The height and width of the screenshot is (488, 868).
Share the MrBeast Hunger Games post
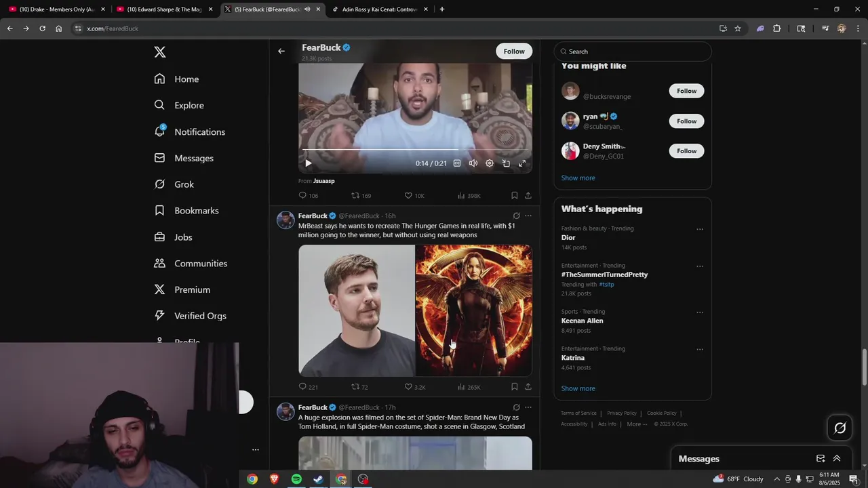[x=528, y=387]
